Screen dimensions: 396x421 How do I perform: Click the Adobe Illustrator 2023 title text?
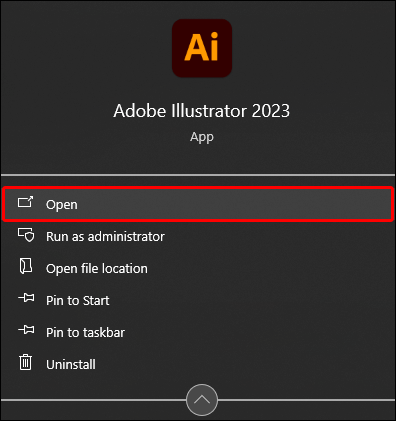pyautogui.click(x=202, y=111)
